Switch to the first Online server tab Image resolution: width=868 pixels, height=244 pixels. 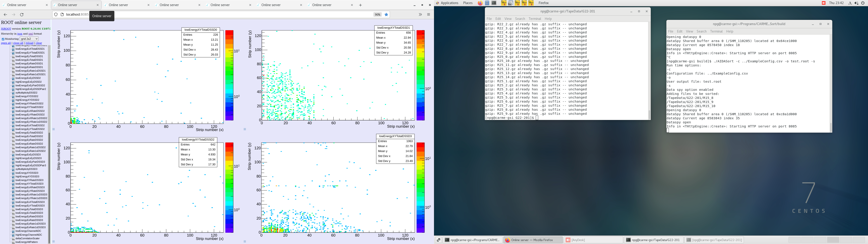17,5
